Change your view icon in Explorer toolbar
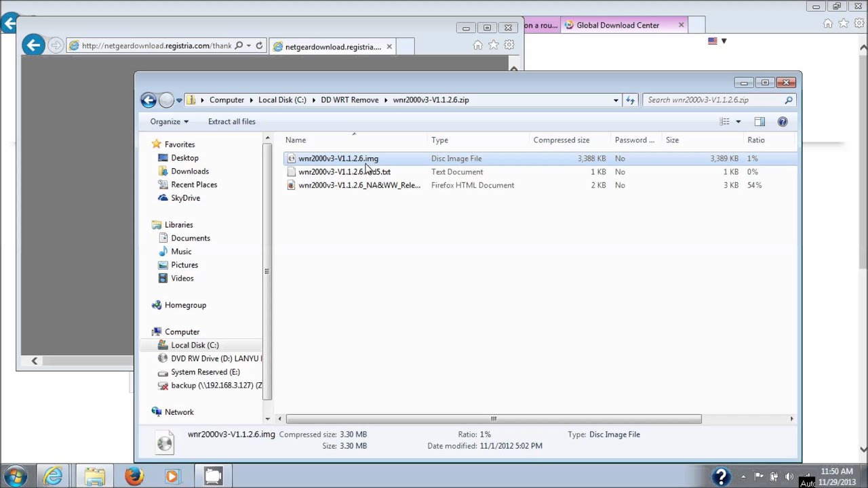This screenshot has width=868, height=488. [x=725, y=121]
